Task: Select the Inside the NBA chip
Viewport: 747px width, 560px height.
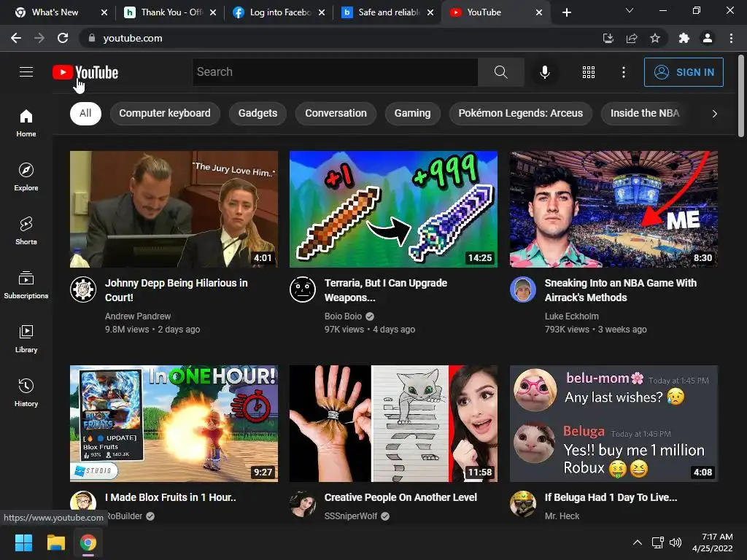Action: click(x=645, y=113)
